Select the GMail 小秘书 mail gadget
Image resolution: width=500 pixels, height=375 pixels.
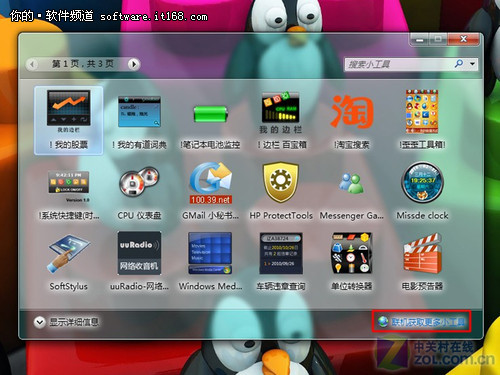210,191
